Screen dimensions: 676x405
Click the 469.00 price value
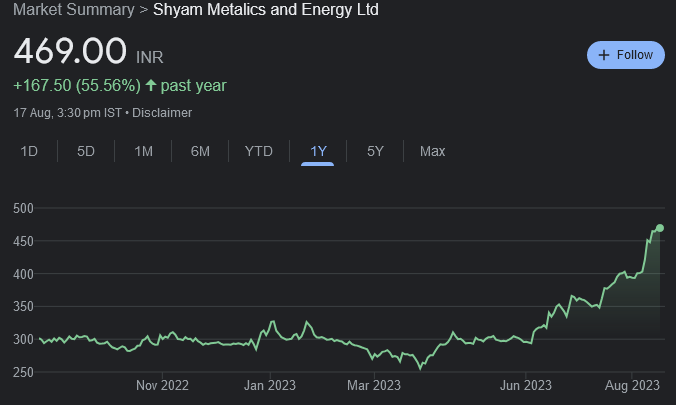point(70,51)
